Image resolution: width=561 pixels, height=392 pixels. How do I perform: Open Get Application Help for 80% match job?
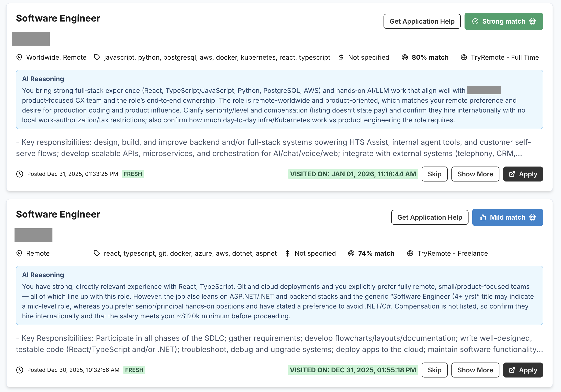(422, 21)
